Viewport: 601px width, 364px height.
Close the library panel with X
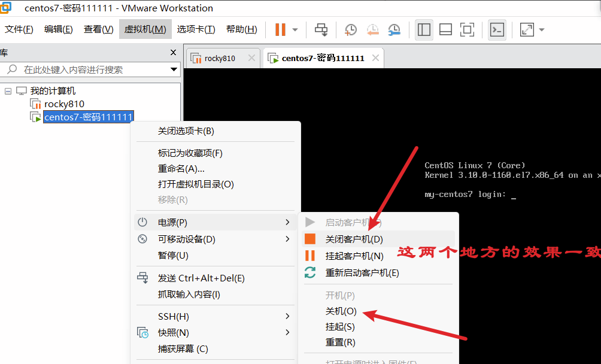tap(173, 53)
